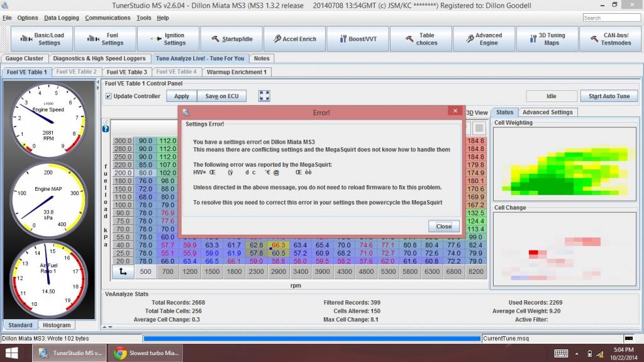644x362 pixels.
Task: Collapse the gauge panel with left arrow
Action: (x=97, y=82)
